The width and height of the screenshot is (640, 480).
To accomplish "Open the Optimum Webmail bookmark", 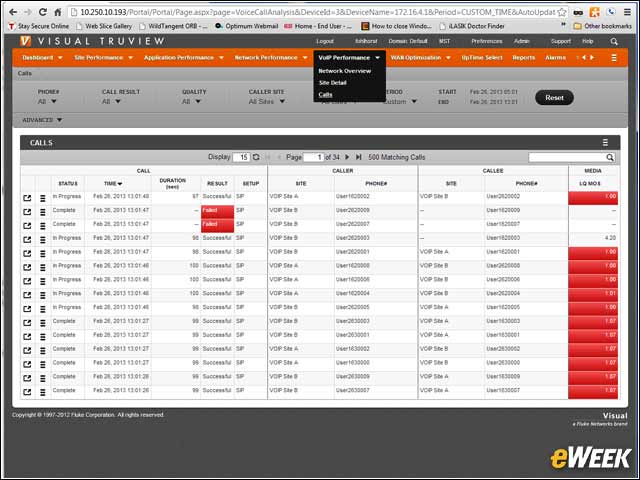I will click(x=247, y=26).
